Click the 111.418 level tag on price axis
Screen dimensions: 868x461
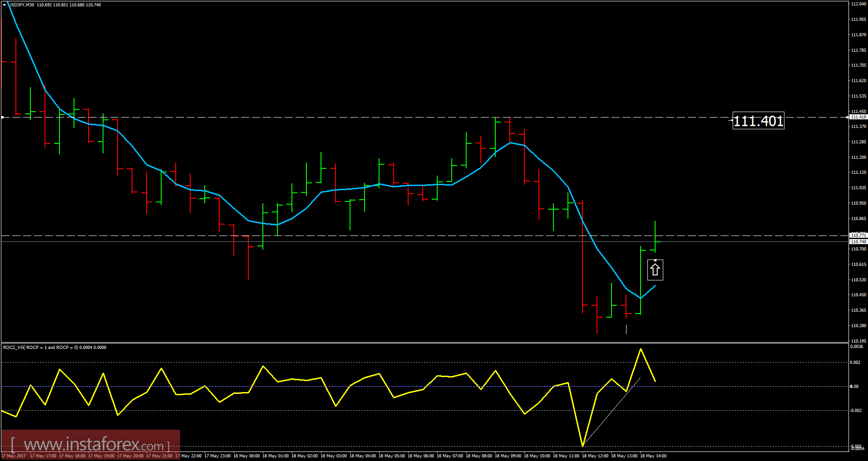point(858,117)
